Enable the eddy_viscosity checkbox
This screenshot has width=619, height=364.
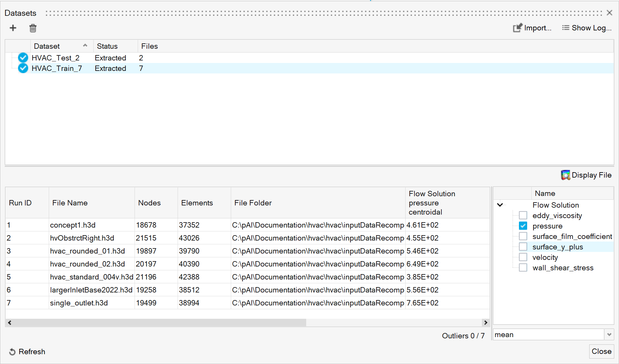coord(523,216)
